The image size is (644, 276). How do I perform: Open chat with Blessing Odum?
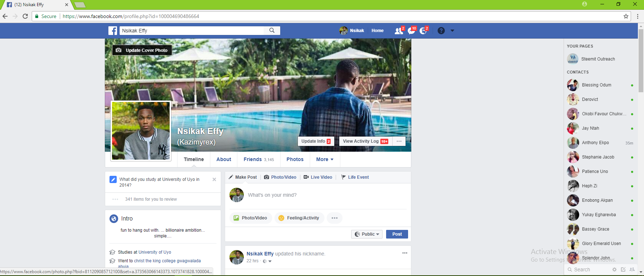(600, 85)
